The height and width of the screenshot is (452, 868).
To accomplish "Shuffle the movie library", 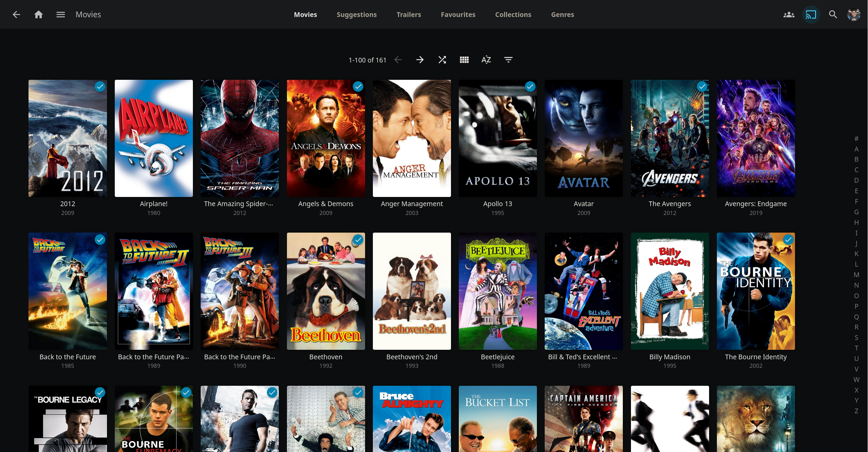I will point(442,60).
